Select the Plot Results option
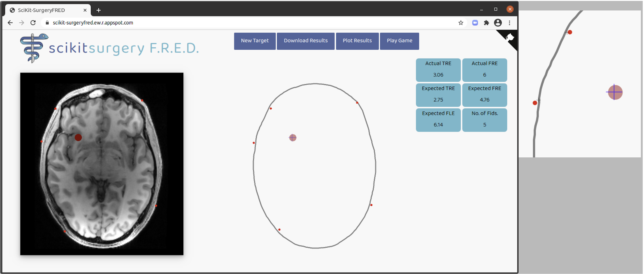Image resolution: width=644 pixels, height=274 pixels. pyautogui.click(x=357, y=40)
